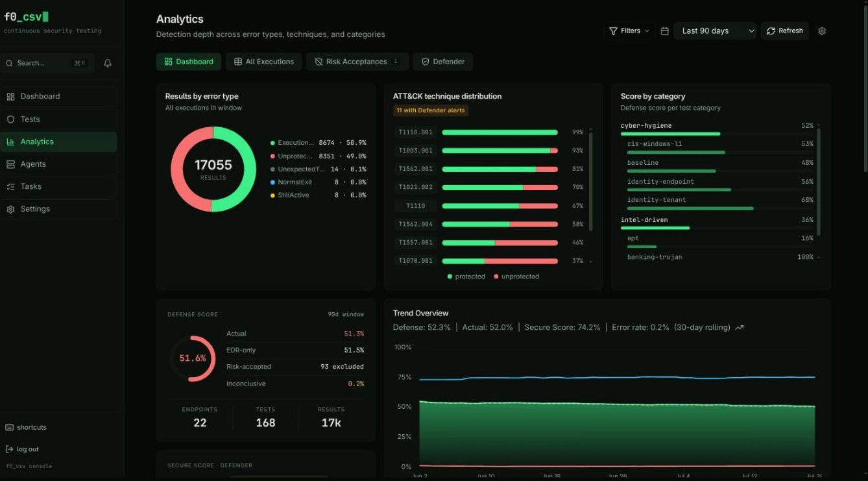The height and width of the screenshot is (481, 868).
Task: Click the Tests shield icon in sidebar
Action: [x=10, y=119]
